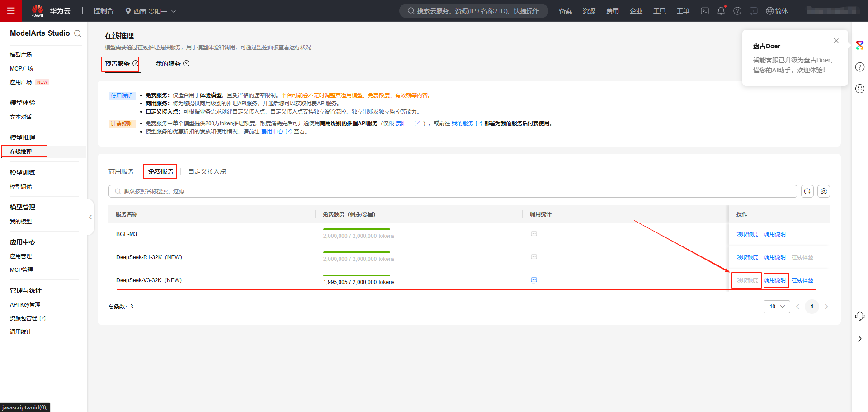
Task: Open the 西南-贵阳一 region dropdown
Action: (x=151, y=11)
